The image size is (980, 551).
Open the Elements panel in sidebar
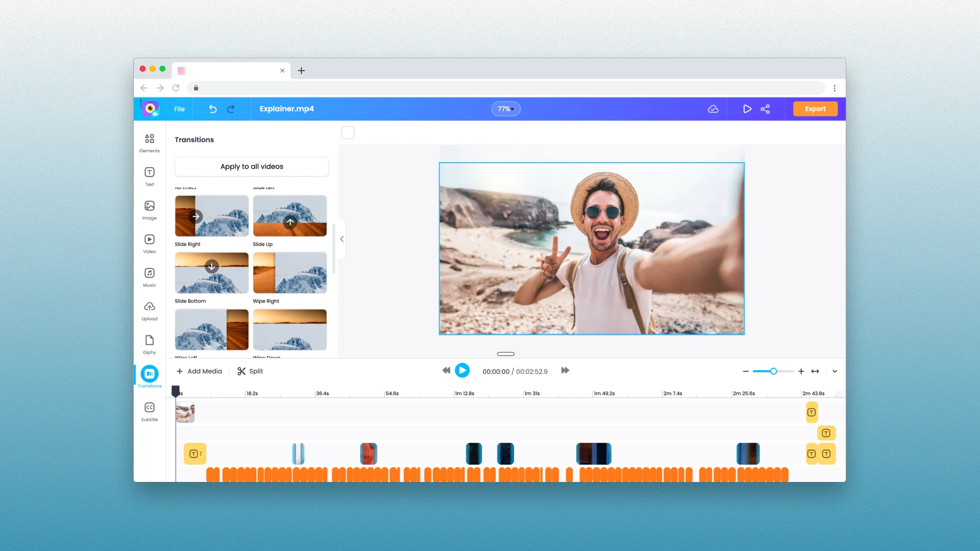pyautogui.click(x=149, y=143)
